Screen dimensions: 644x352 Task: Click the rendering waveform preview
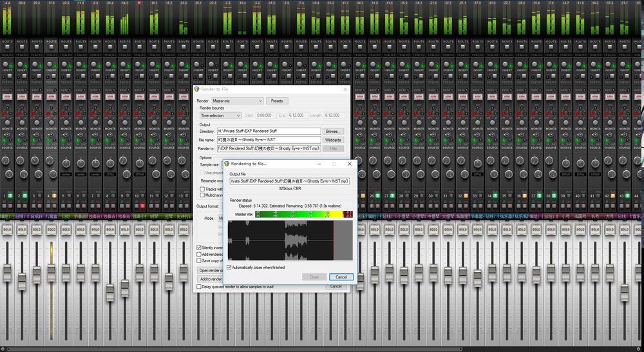[290, 240]
